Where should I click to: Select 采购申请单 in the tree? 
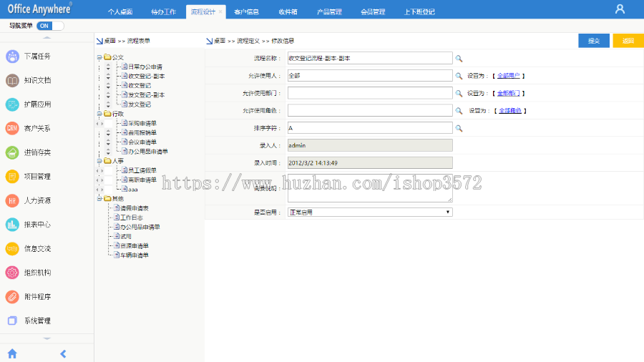click(x=142, y=123)
